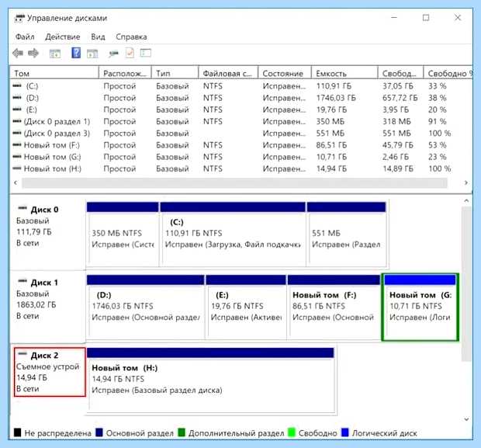Open the Файл menu
The image size is (481, 448).
point(25,36)
